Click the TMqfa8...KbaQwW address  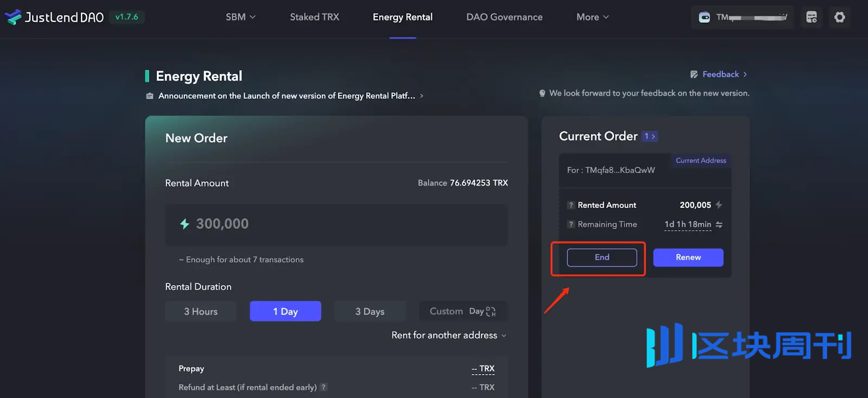pyautogui.click(x=620, y=170)
